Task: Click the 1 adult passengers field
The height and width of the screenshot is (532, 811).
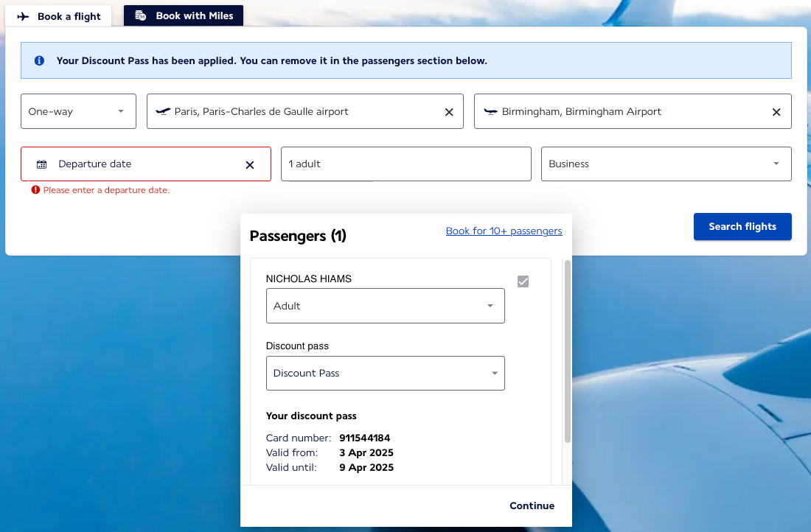Action: pos(406,164)
